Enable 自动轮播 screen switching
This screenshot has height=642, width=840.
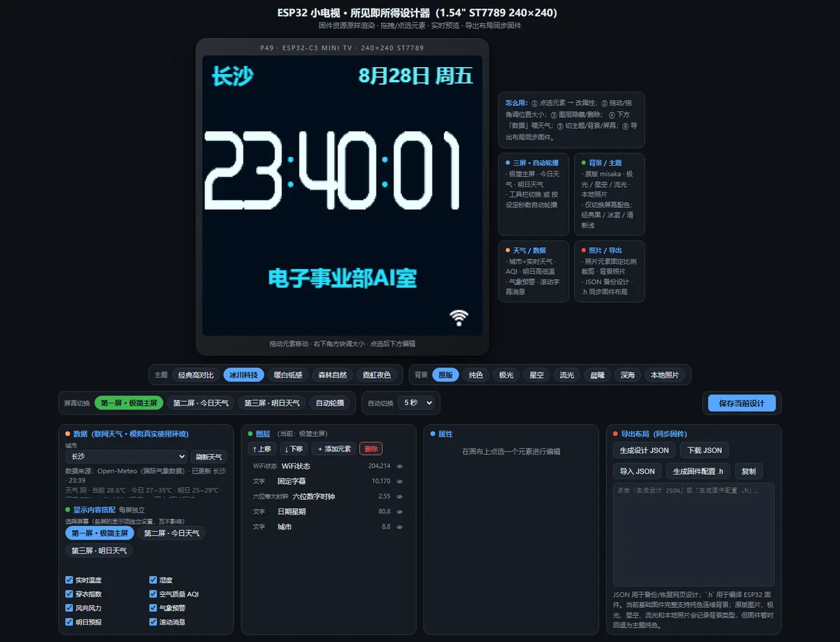[x=330, y=403]
